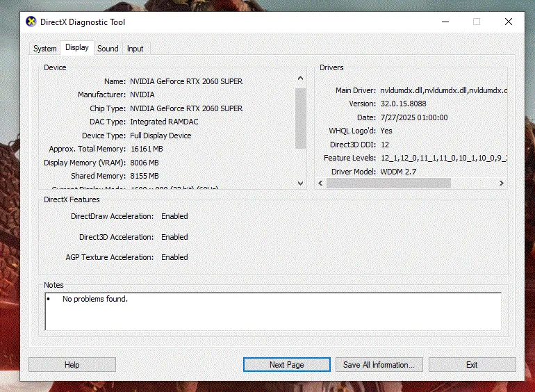Click Device list scroll down arrow

[x=300, y=183]
